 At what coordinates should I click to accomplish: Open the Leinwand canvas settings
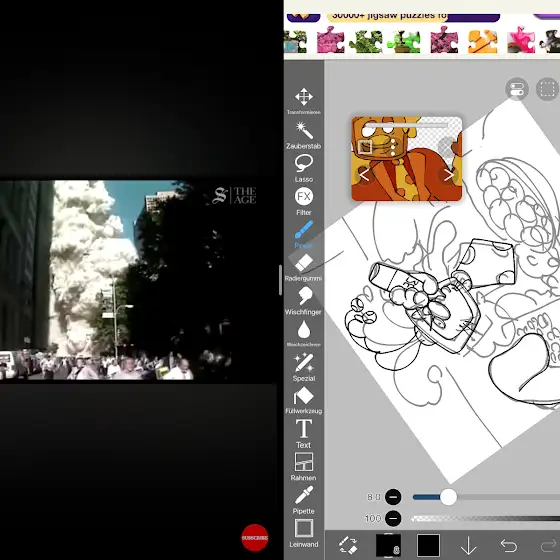(304, 533)
